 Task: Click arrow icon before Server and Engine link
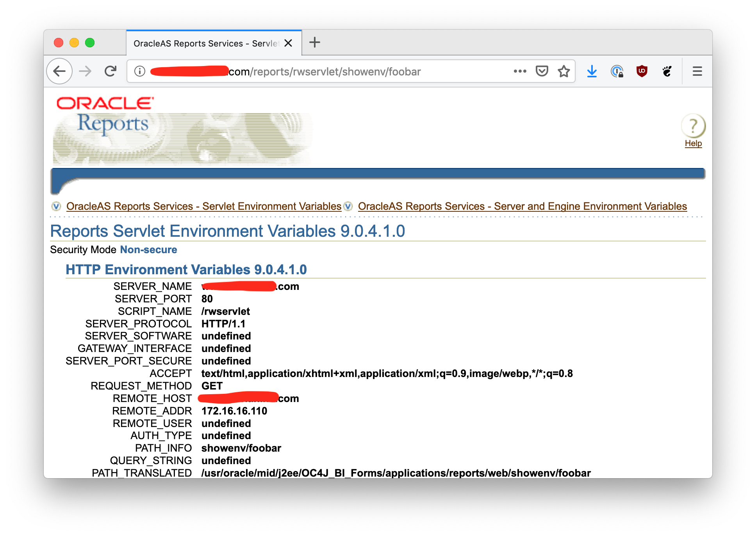click(x=348, y=206)
